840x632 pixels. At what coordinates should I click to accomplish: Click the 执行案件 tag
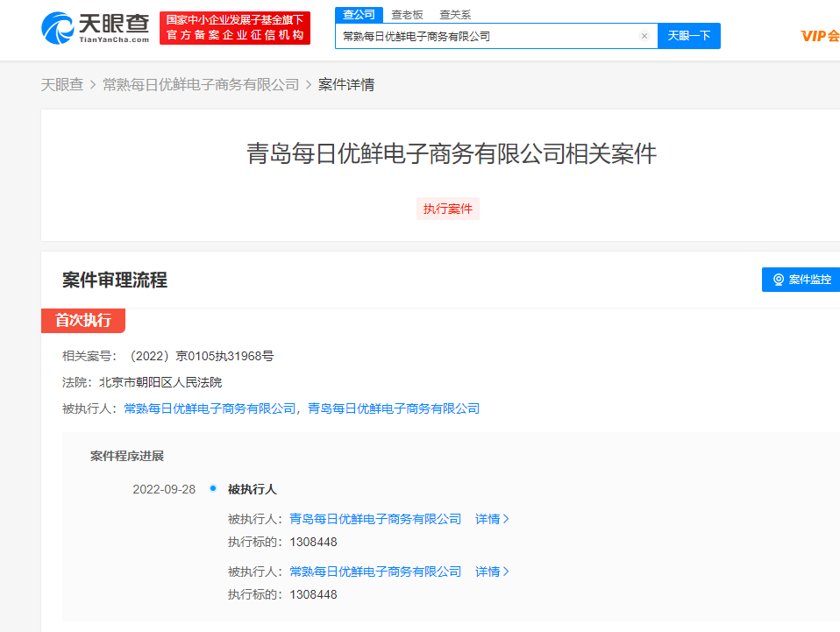pos(448,209)
